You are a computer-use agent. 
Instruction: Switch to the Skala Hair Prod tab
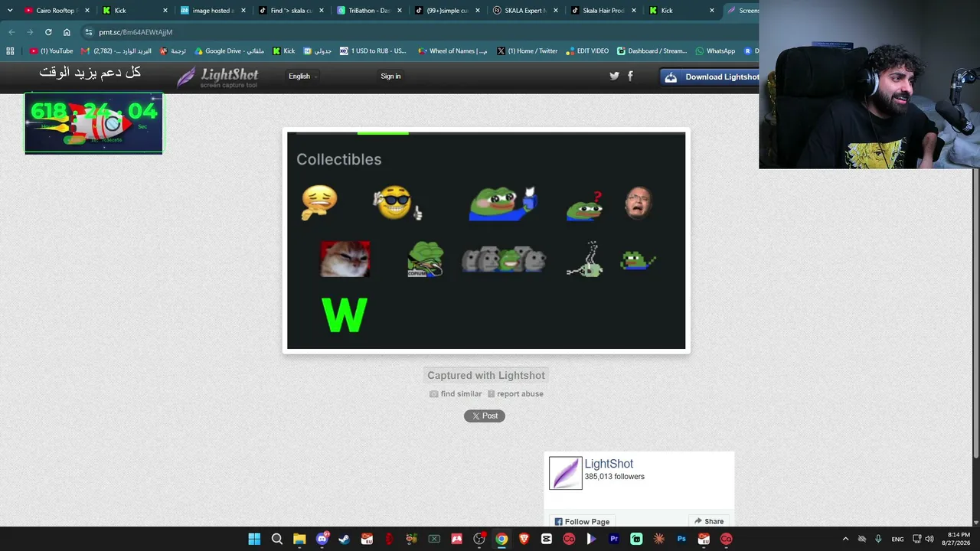click(x=604, y=11)
